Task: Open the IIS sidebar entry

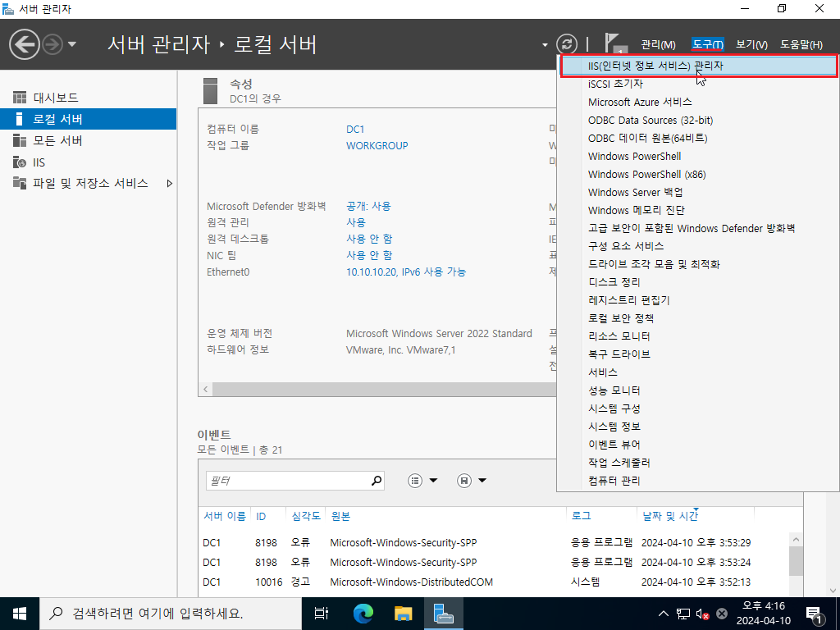Action: pos(88,162)
